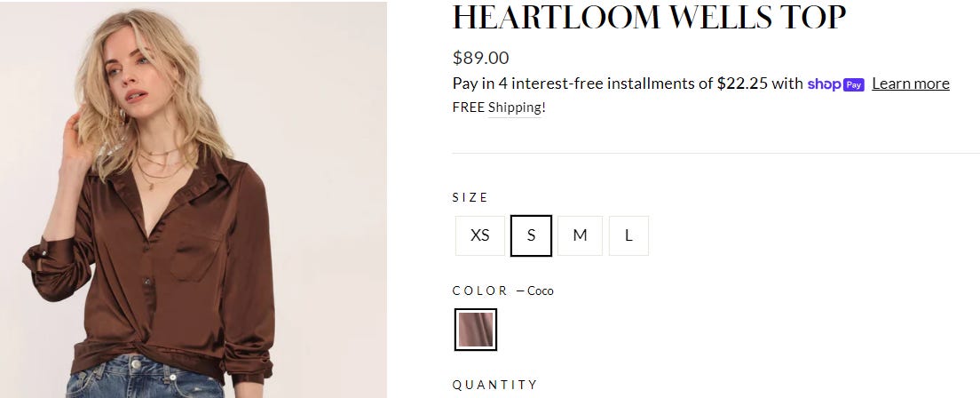Click the Coco color name text
Viewport: 980px width, 398px height.
point(540,291)
